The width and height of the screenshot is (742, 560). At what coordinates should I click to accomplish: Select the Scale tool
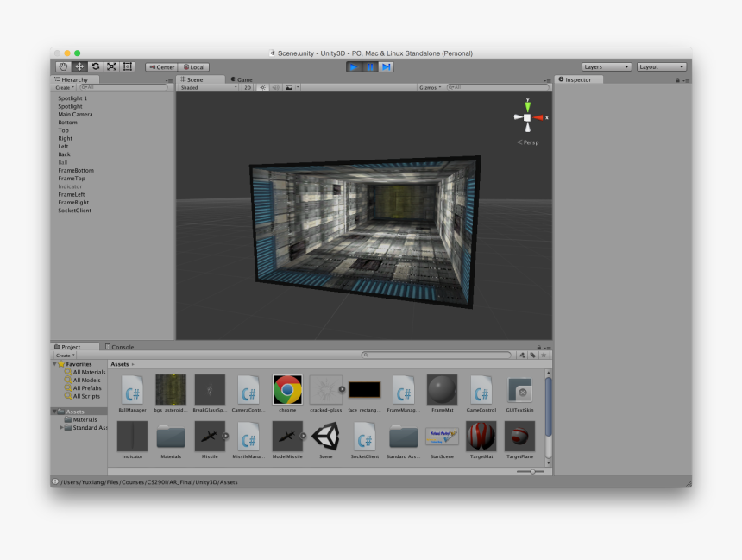pyautogui.click(x=111, y=66)
